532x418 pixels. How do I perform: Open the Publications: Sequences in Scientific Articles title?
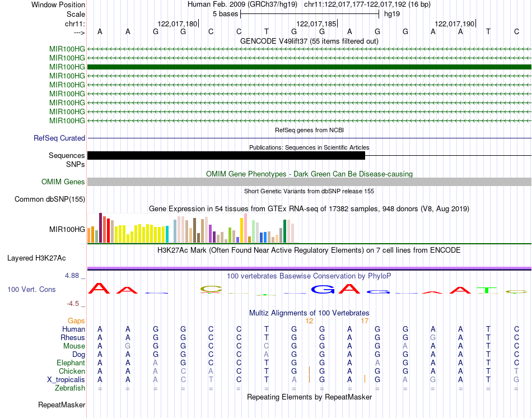pyautogui.click(x=309, y=147)
